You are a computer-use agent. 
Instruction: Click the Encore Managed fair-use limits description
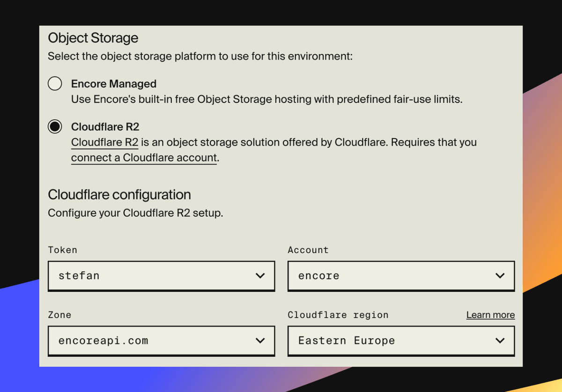click(x=267, y=100)
